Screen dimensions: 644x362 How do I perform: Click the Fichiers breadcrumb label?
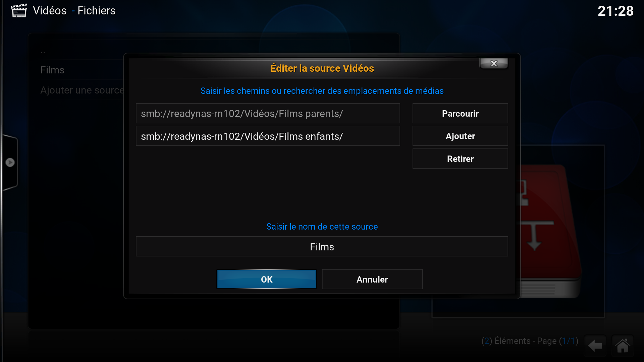(x=96, y=11)
